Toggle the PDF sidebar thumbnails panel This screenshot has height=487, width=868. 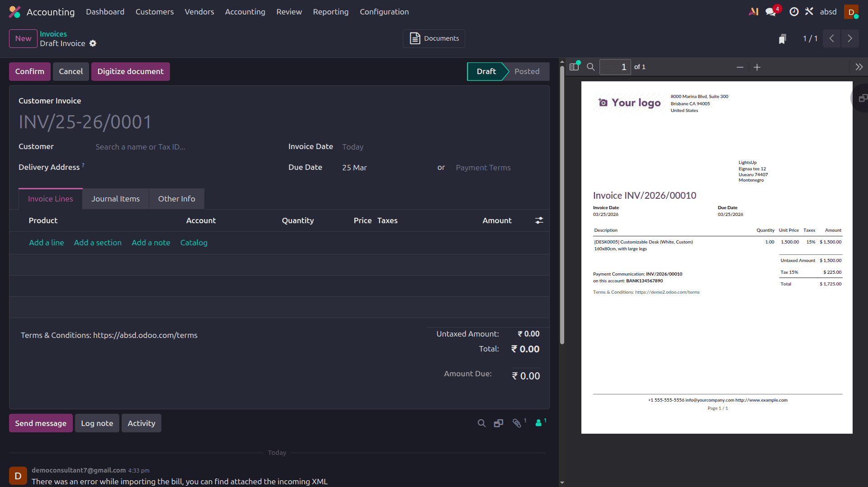point(574,66)
